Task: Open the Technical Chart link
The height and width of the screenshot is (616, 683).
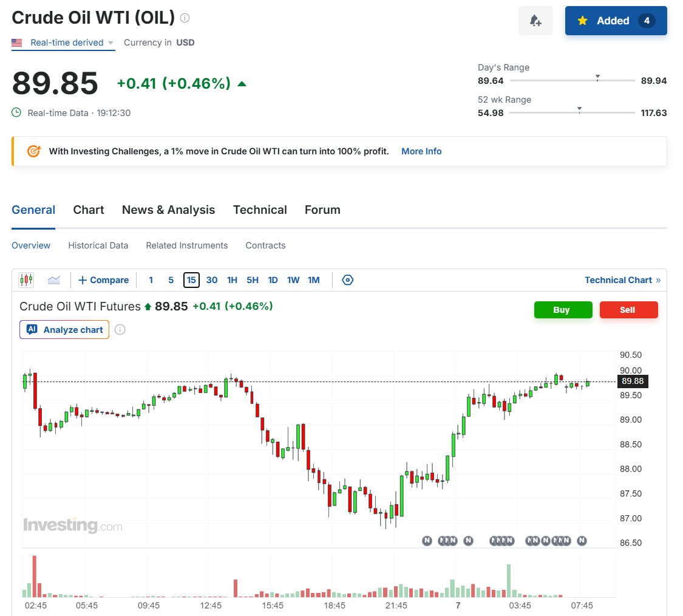Action: click(x=622, y=280)
